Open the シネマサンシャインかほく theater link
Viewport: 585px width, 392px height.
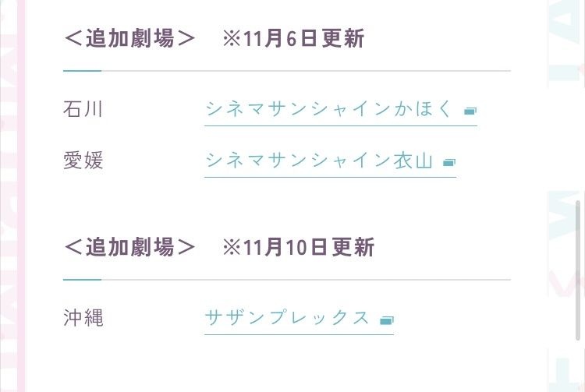tap(328, 109)
